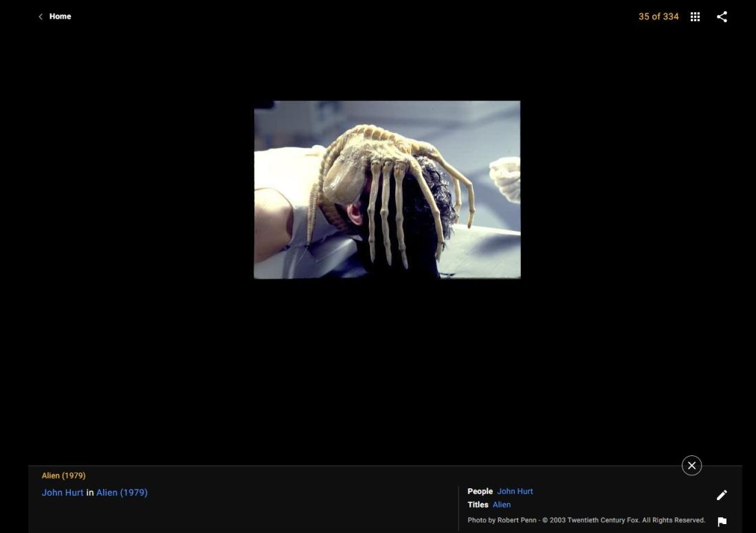Open Alien link under Titles
This screenshot has height=533, width=756.
click(x=502, y=505)
